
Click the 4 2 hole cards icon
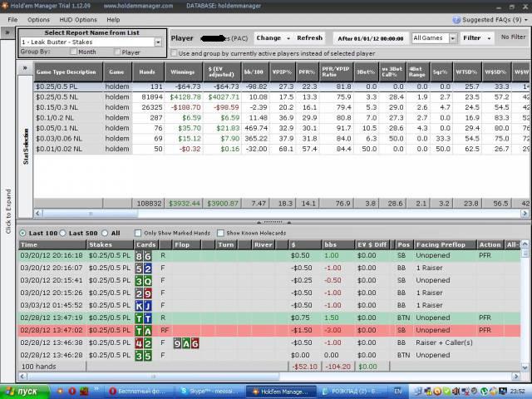[x=143, y=343]
